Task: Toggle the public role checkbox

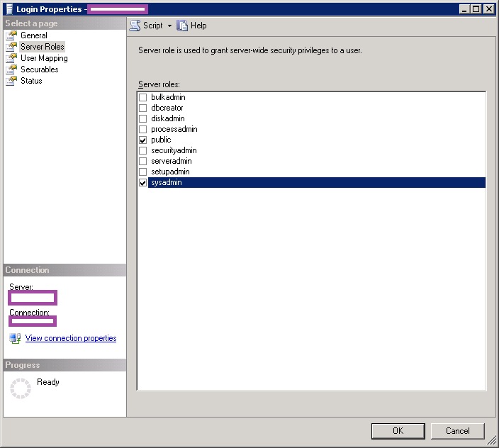Action: tap(143, 140)
